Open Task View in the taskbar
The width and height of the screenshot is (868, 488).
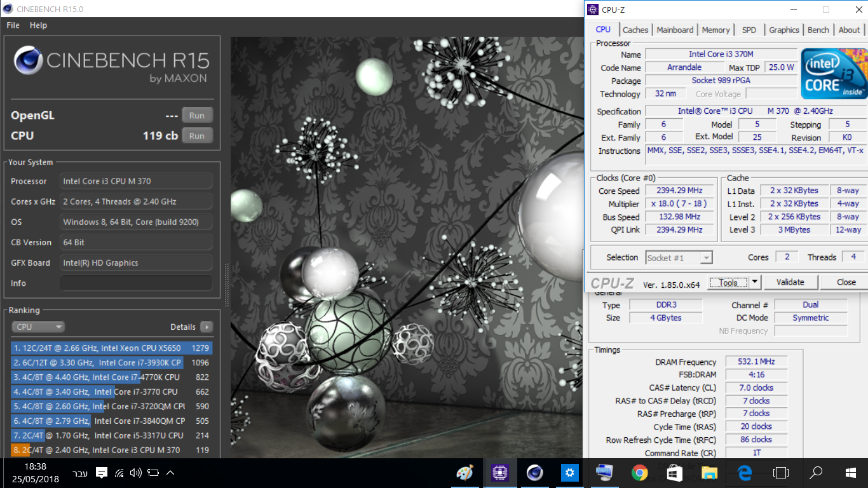tap(780, 473)
